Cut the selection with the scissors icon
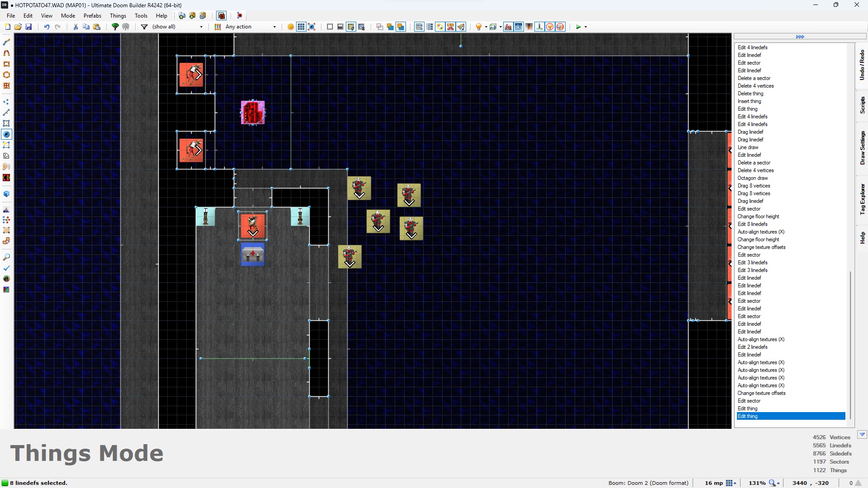 [x=75, y=27]
